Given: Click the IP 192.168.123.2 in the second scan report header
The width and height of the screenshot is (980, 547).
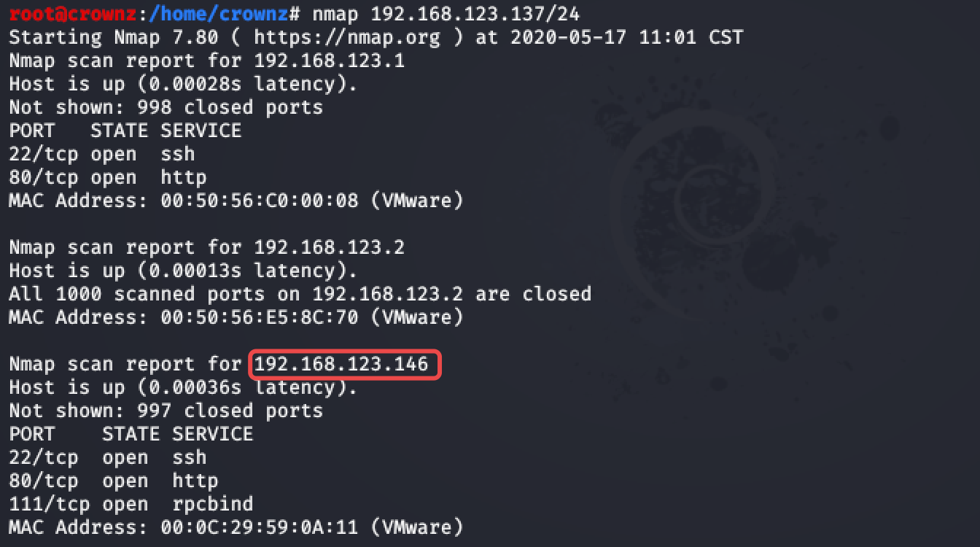Looking at the screenshot, I should (x=330, y=247).
